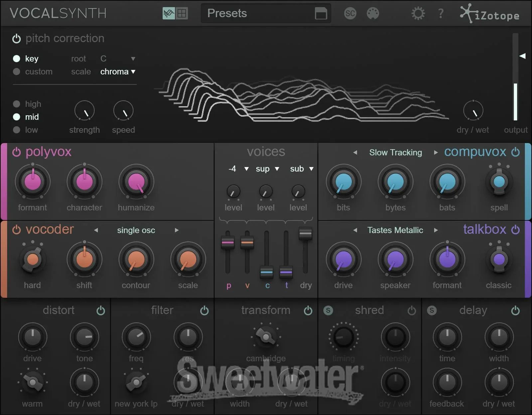Toggle the delay effect power button
The height and width of the screenshot is (415, 532).
[515, 311]
